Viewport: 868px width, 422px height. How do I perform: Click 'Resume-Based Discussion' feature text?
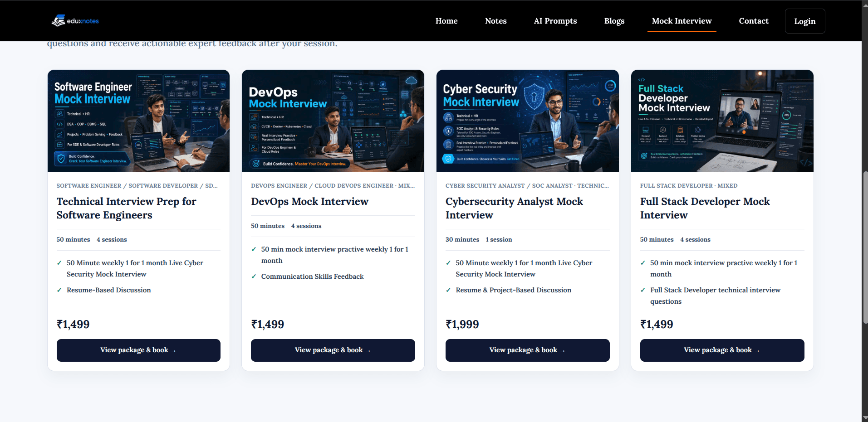coord(109,290)
